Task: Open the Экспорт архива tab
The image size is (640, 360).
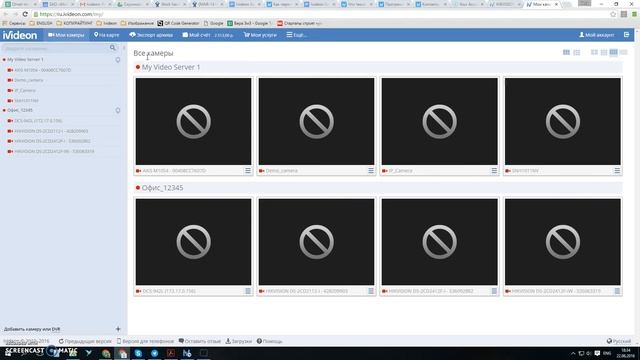Action: click(151, 35)
